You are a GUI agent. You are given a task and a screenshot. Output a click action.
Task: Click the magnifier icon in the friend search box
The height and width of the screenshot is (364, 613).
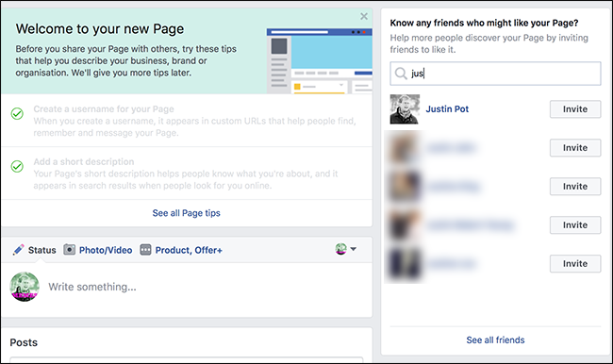401,74
